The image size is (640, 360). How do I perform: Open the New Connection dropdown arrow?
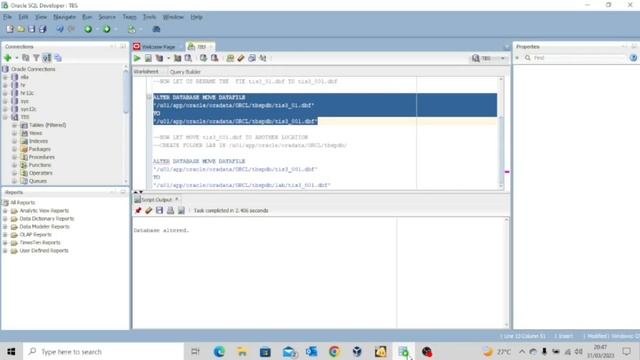tap(17, 58)
